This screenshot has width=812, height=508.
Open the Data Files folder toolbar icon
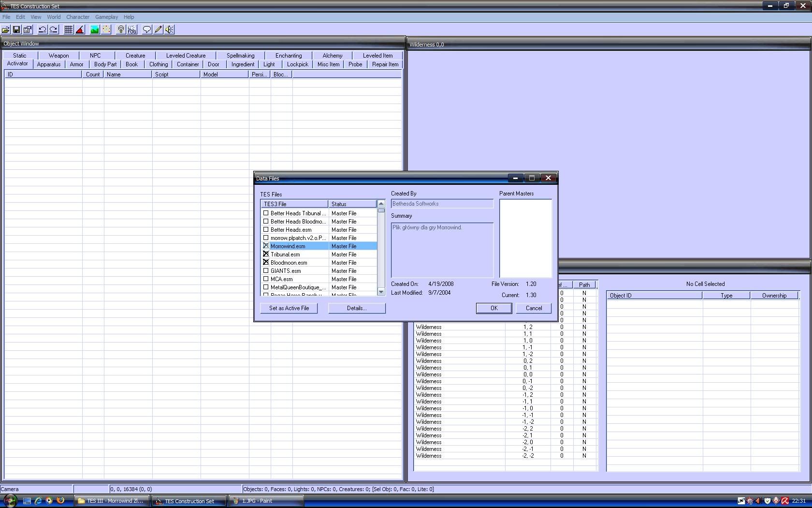tap(6, 30)
